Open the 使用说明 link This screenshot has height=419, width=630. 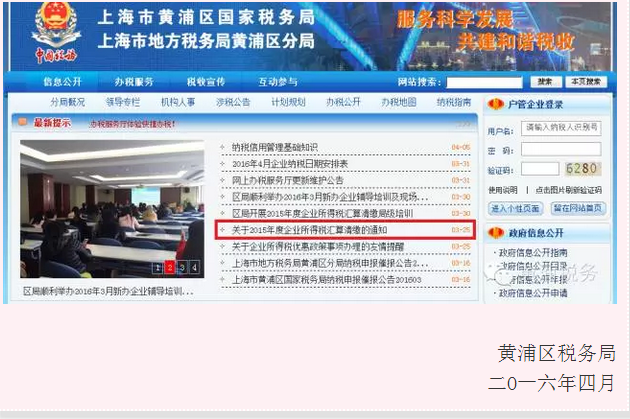pos(503,190)
